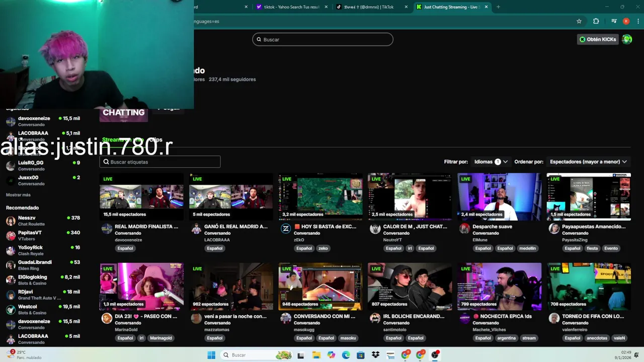The width and height of the screenshot is (644, 362).
Task: Open Kick user avatar menu
Action: tap(627, 39)
